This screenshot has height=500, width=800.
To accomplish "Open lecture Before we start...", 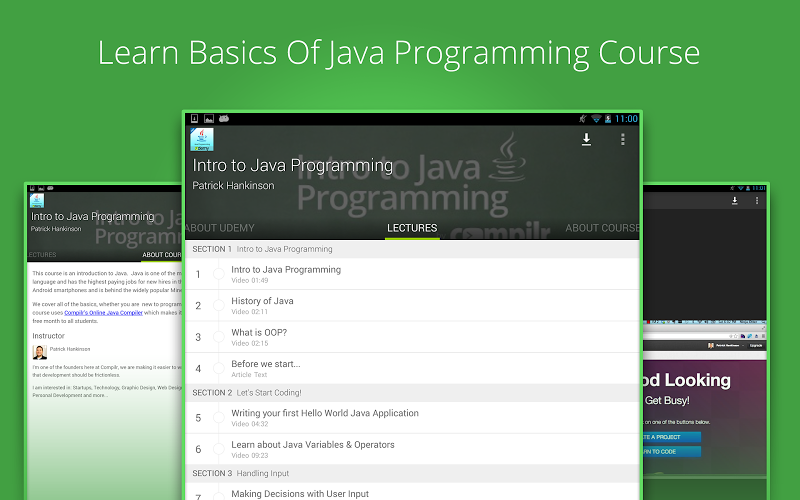I will tap(412, 368).
